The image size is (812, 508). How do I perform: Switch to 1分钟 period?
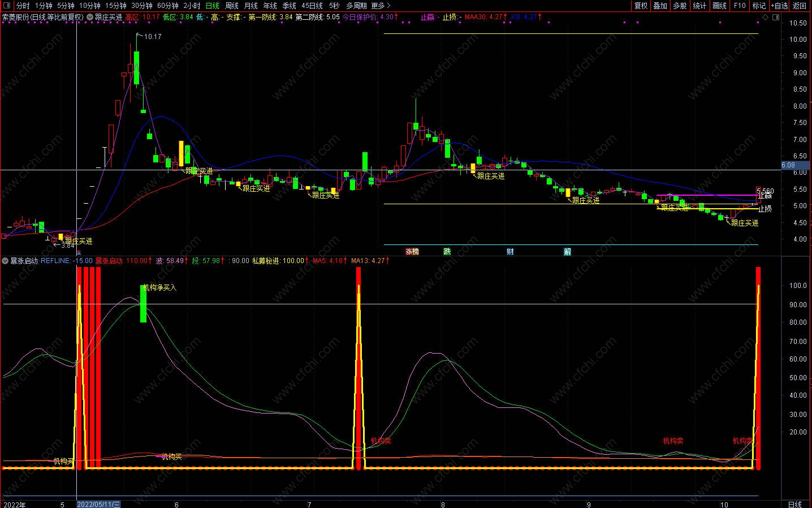(x=44, y=6)
